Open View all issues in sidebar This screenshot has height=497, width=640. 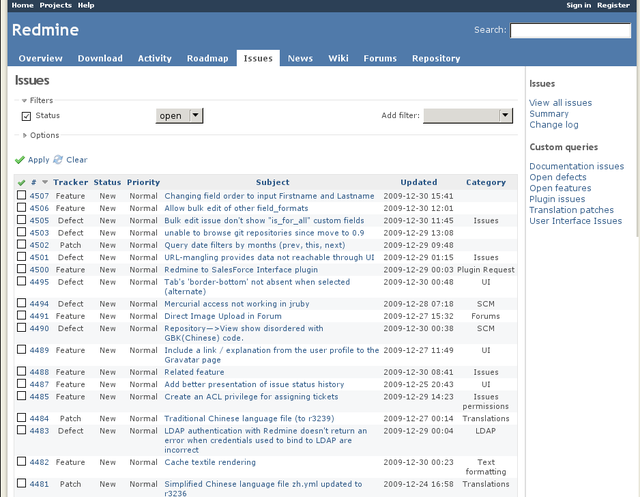tap(560, 103)
